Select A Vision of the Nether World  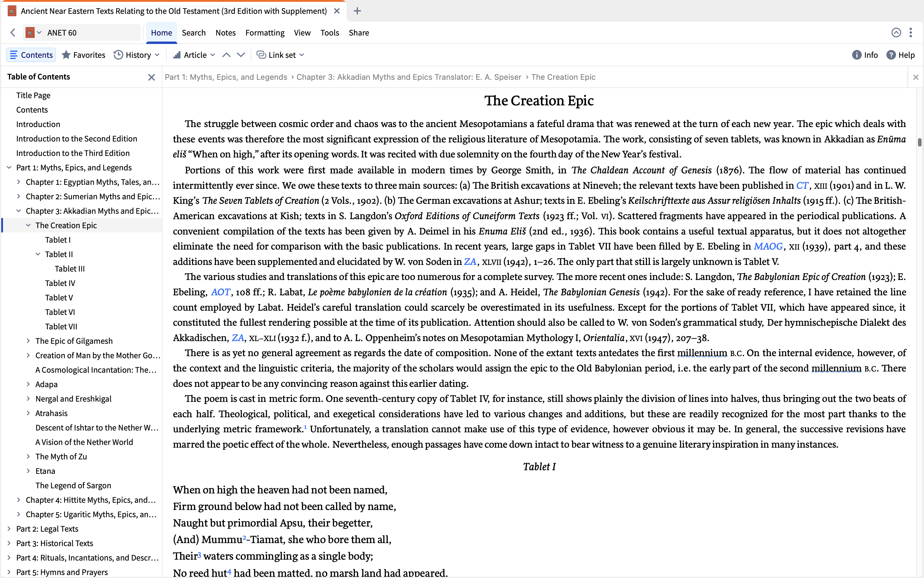84,442
